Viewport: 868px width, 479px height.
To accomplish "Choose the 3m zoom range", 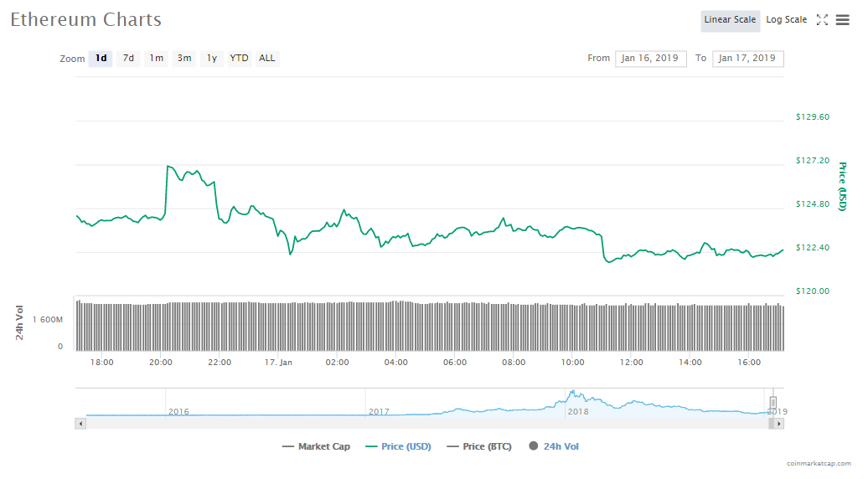I will coord(183,59).
